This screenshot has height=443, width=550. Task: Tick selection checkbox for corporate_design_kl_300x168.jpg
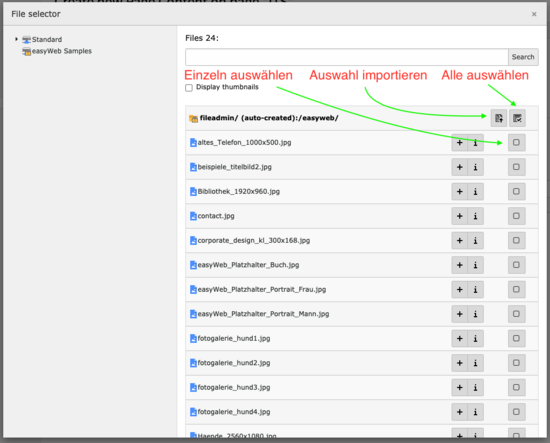click(x=517, y=241)
